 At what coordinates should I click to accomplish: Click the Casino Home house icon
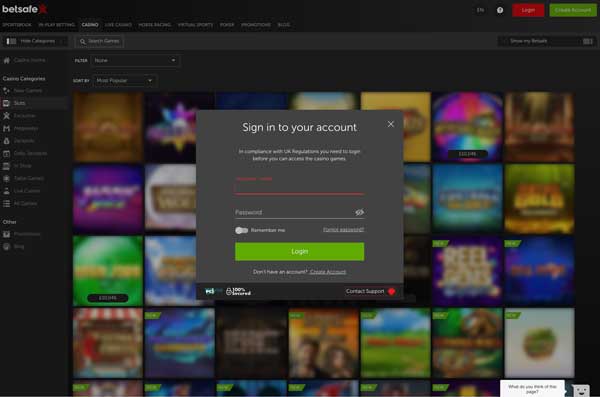click(x=7, y=60)
